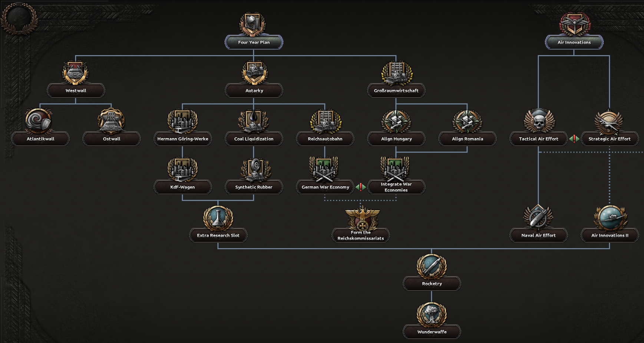644x343 pixels.
Task: Select the Tactical Air Effort label
Action: (539, 139)
